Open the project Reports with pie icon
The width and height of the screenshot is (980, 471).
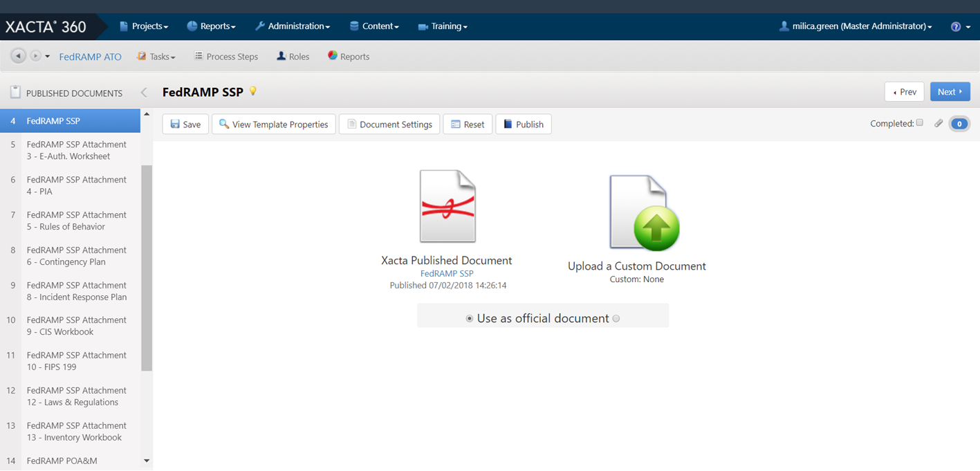(x=349, y=57)
